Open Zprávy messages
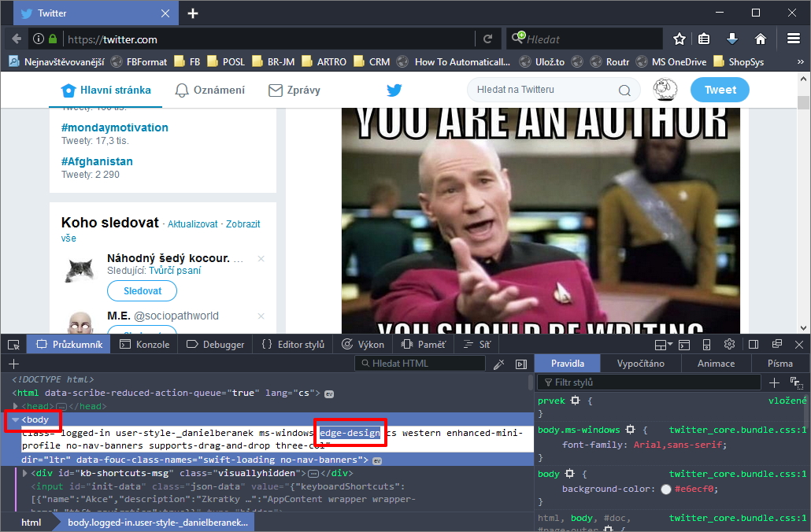The image size is (811, 532). coord(294,90)
